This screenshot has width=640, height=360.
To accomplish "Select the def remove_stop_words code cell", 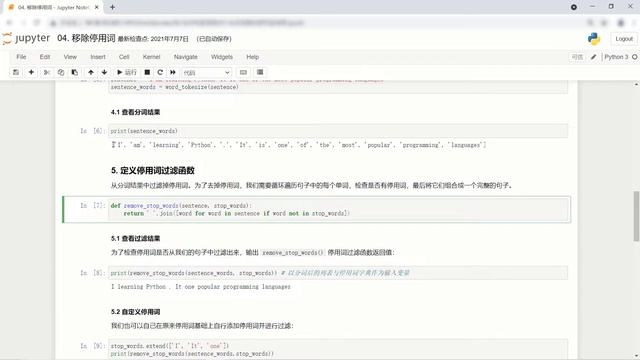I will [x=338, y=209].
